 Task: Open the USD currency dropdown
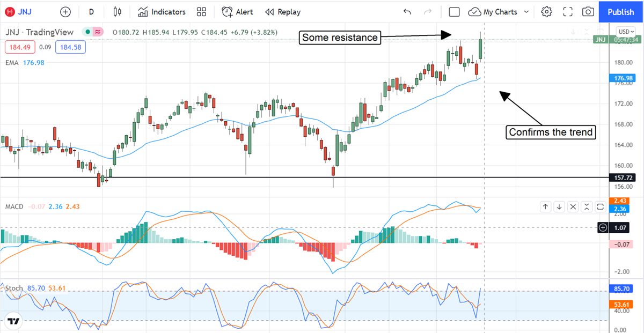(x=626, y=32)
